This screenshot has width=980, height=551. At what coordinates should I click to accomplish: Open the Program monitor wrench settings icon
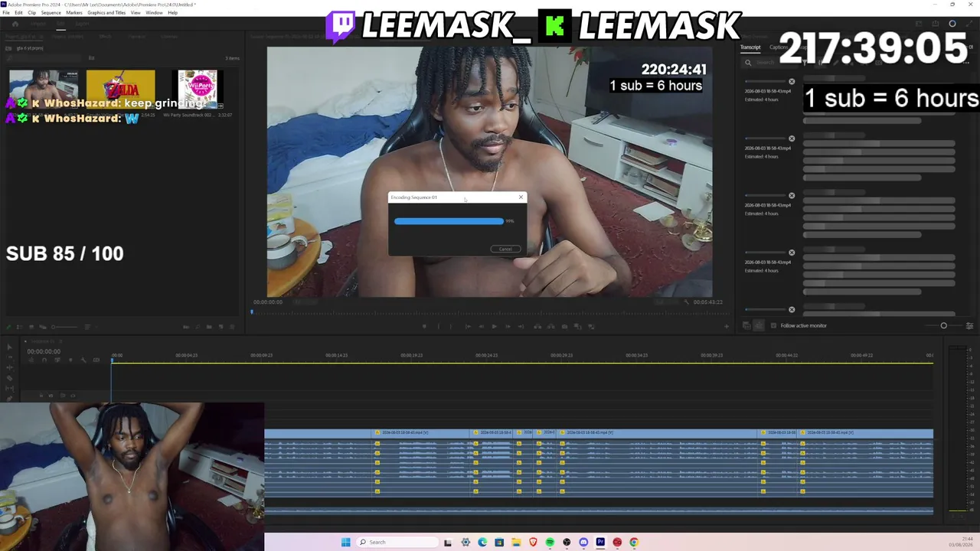[x=686, y=302]
